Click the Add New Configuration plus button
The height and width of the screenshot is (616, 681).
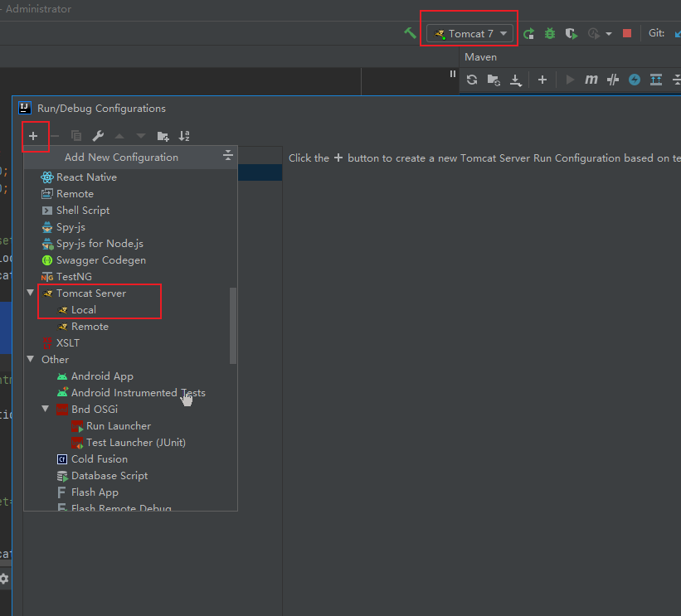click(x=33, y=136)
